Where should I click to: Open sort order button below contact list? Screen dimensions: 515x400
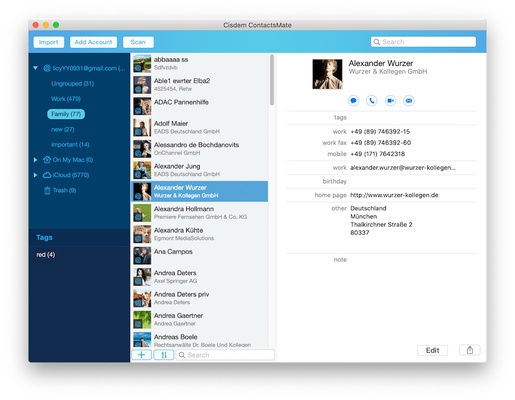tap(164, 355)
